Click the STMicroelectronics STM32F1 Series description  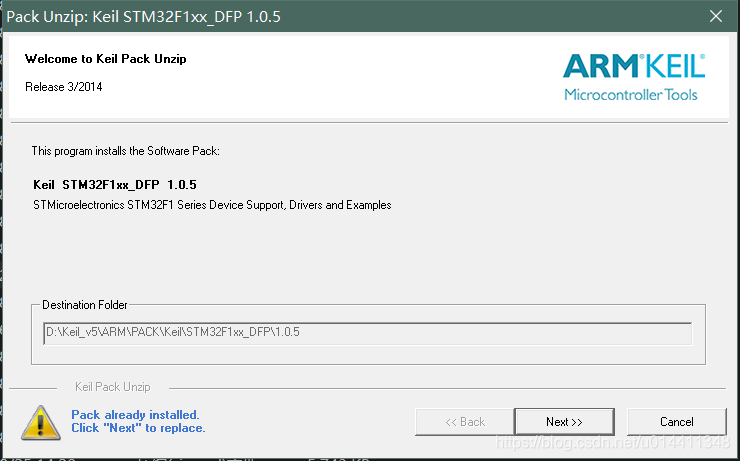(x=212, y=205)
